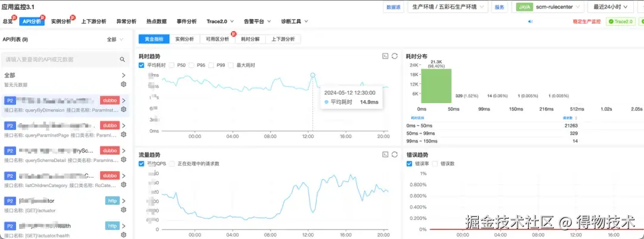Viewport: 644px width, 239px height.
Task: Click the 数据源 button
Action: 394,7
